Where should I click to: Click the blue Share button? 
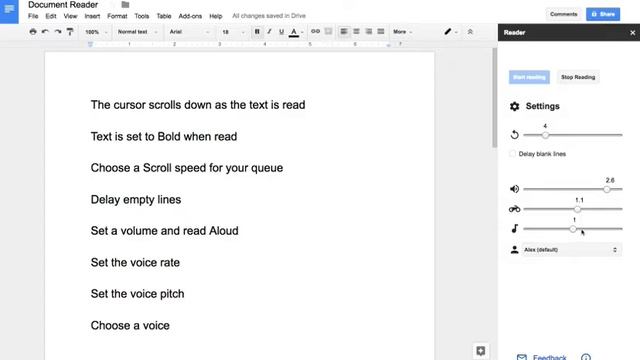[603, 14]
